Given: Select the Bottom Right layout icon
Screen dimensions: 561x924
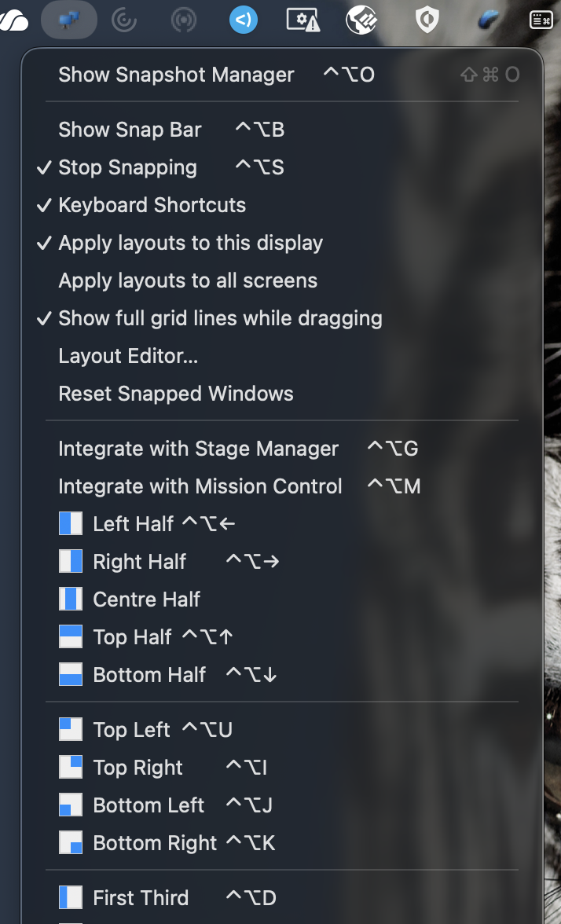Looking at the screenshot, I should pos(71,842).
